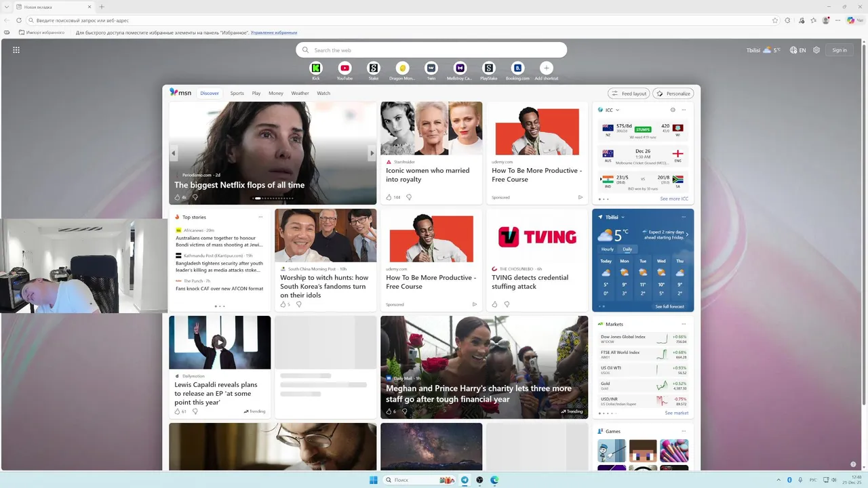Switch to the Money tab
Screen dimensions: 868x488
[275, 93]
